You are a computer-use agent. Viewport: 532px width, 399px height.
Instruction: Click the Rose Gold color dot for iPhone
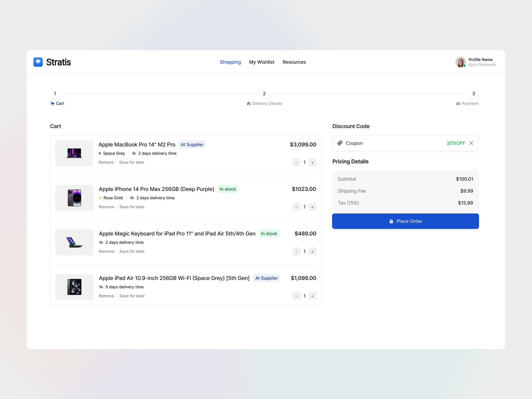pos(100,198)
